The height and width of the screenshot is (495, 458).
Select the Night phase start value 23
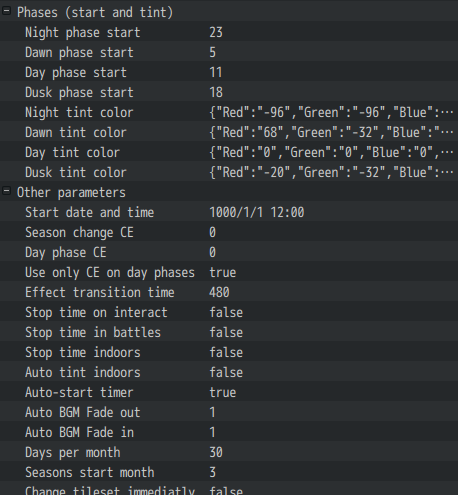(216, 32)
